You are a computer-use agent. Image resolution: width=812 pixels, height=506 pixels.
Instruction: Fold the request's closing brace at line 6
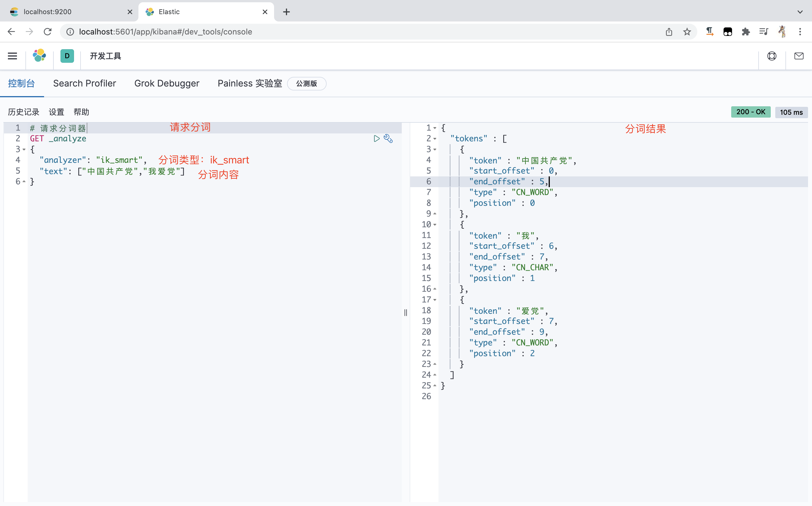[24, 181]
